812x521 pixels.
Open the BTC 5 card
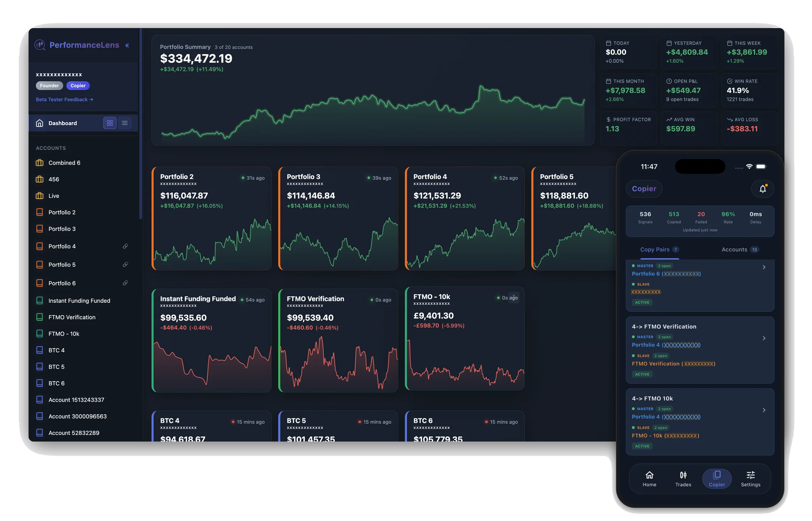coord(338,426)
